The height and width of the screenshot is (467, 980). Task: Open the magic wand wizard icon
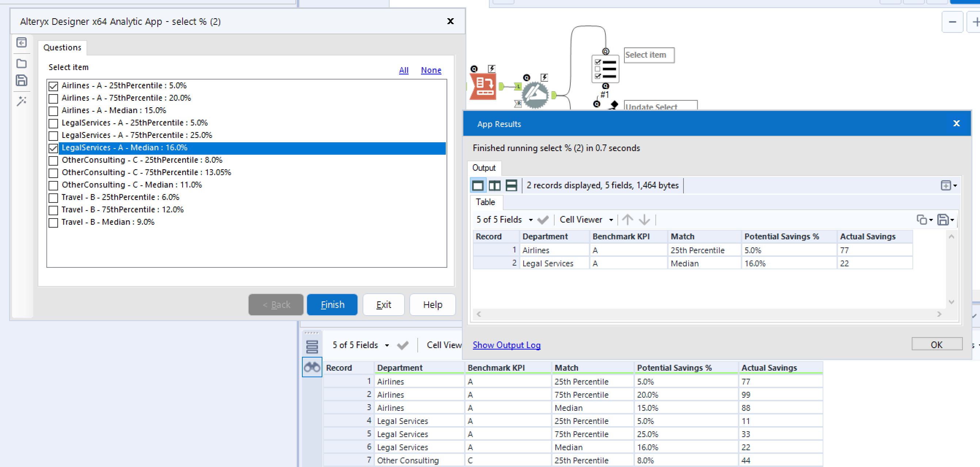pos(22,101)
